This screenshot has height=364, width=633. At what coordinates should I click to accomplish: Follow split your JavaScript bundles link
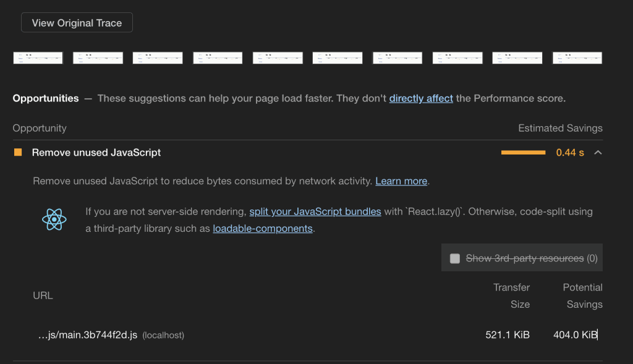(315, 212)
